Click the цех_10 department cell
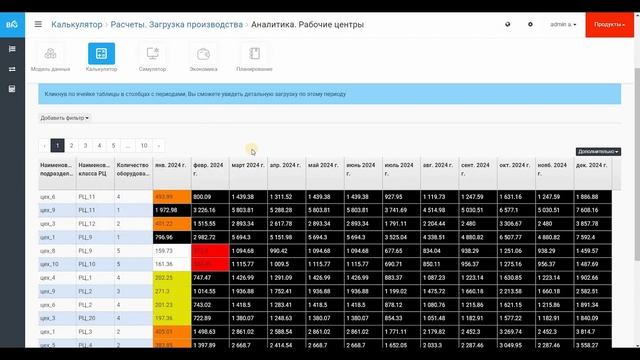 click(x=57, y=264)
